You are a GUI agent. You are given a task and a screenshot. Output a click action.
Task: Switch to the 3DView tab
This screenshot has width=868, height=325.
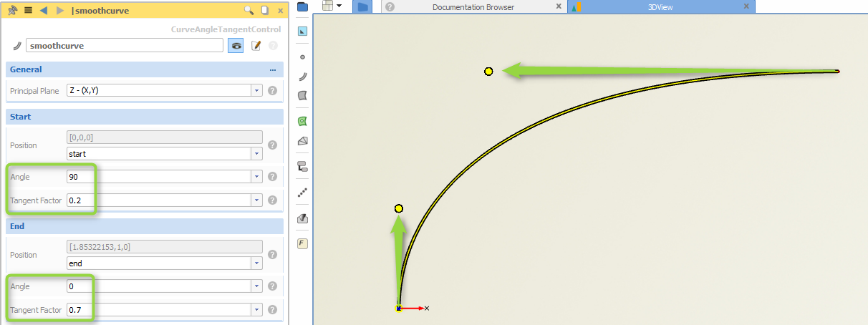tap(660, 7)
